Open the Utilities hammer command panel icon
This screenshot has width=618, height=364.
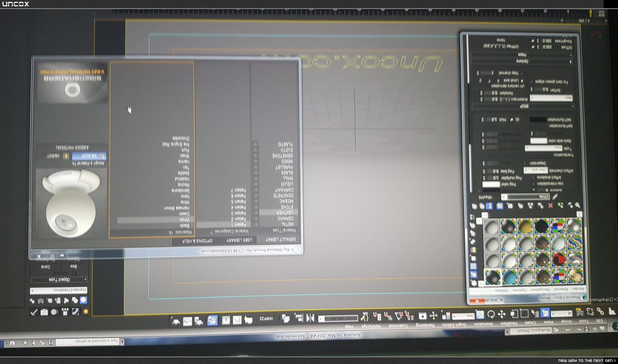tap(33, 312)
